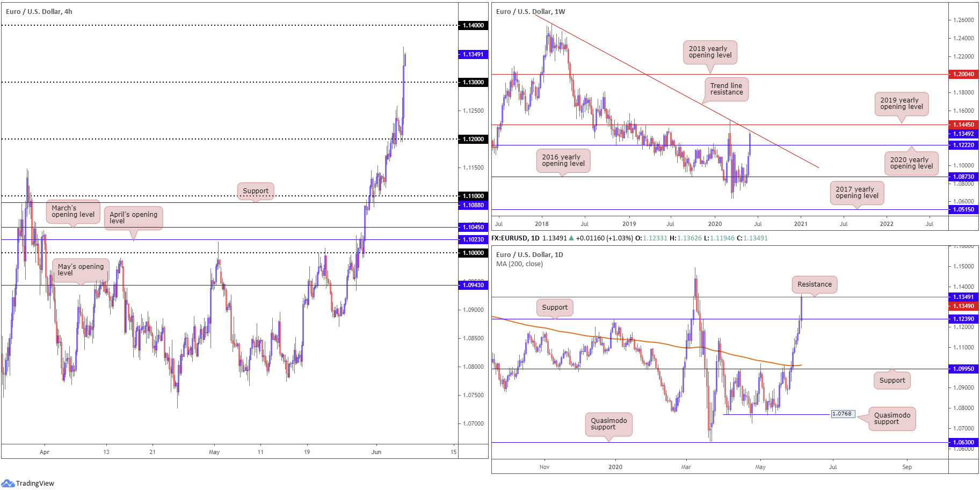Select the 1.13000 price label on 4h chart
Image resolution: width=980 pixels, height=490 pixels.
pos(473,82)
